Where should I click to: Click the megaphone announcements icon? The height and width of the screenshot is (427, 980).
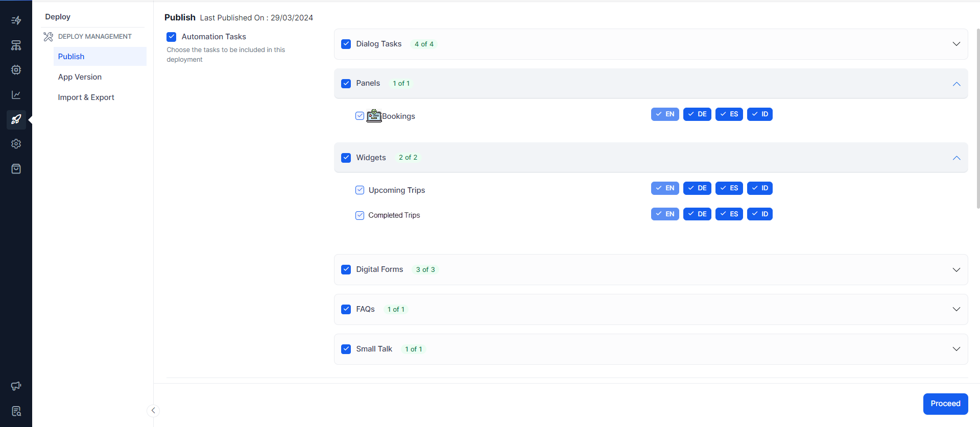16,386
